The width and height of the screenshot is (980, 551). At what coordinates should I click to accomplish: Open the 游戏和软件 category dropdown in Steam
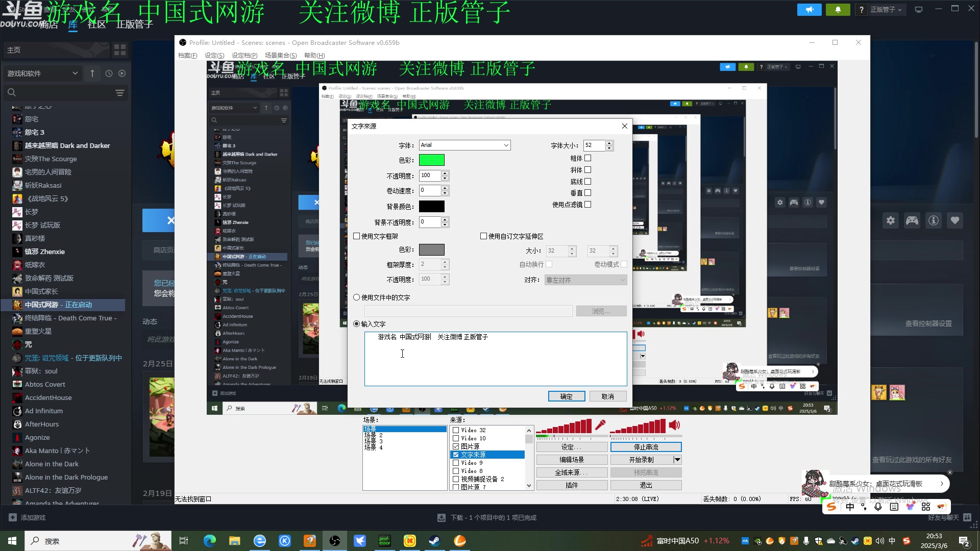click(43, 73)
